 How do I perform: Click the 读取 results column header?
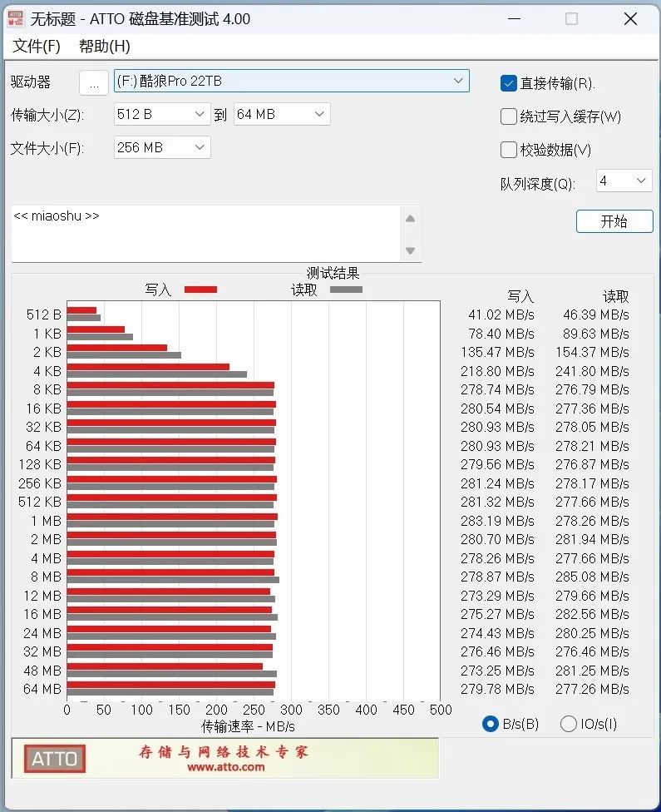[616, 296]
